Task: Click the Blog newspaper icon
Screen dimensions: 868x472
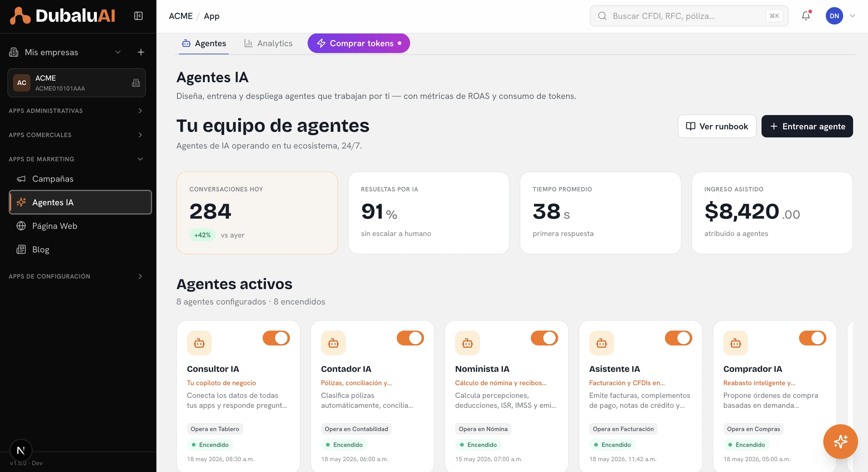Action: point(21,249)
